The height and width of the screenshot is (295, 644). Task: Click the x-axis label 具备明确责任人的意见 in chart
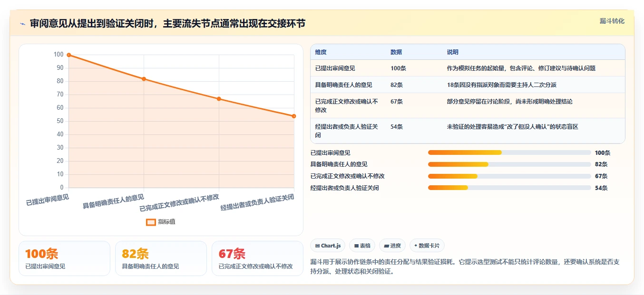113,201
